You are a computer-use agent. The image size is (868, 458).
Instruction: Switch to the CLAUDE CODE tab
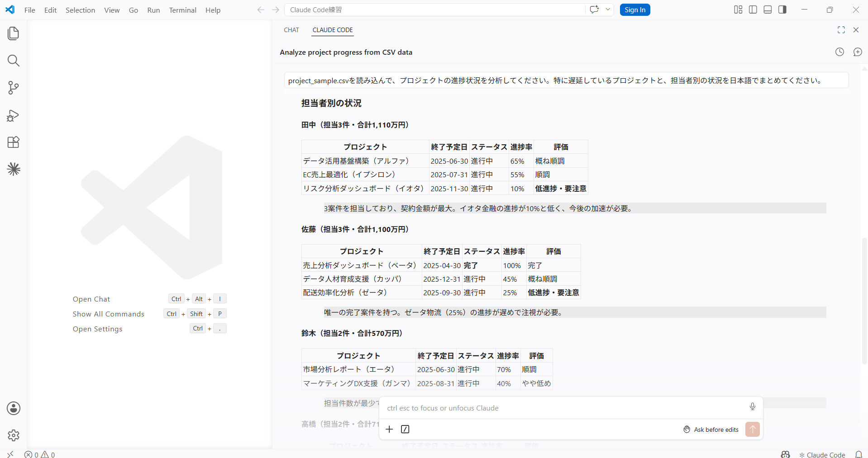333,30
